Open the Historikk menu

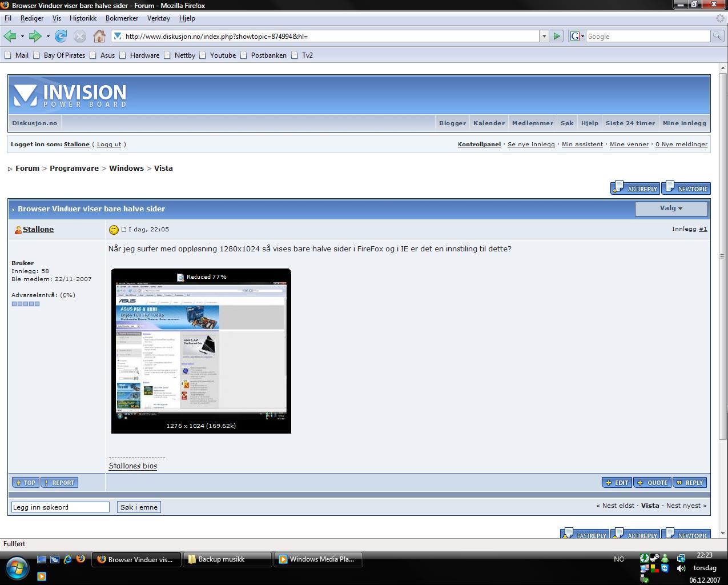point(83,18)
